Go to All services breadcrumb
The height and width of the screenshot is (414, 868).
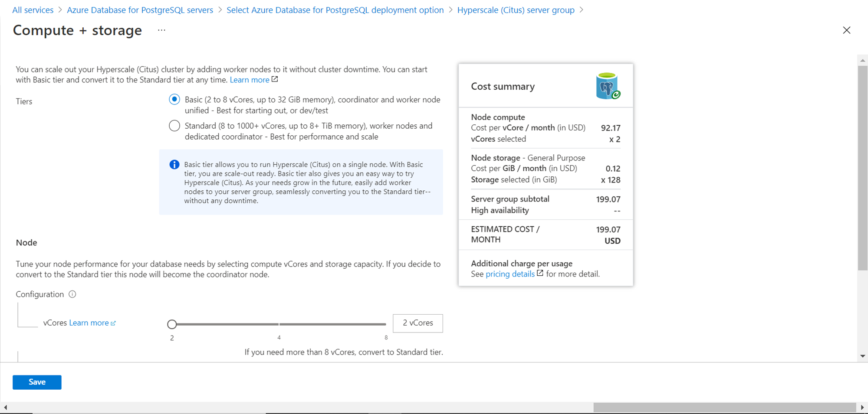click(33, 10)
